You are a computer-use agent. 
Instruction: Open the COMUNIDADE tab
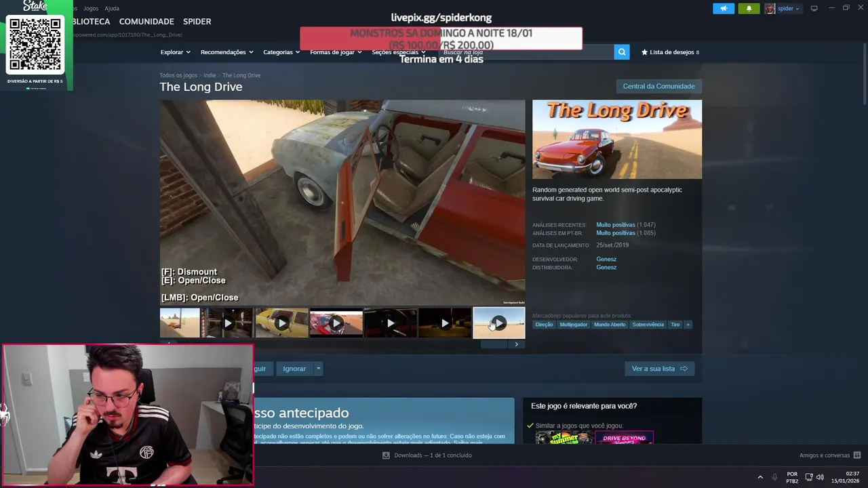tap(146, 22)
